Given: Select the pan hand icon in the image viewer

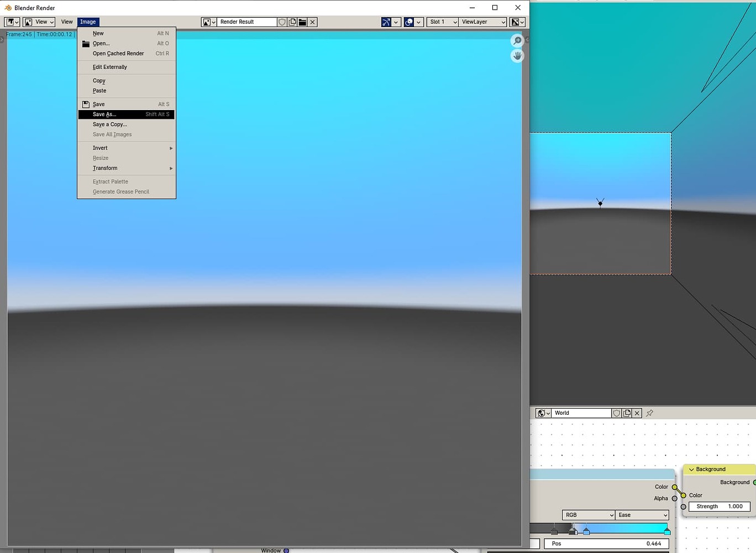Looking at the screenshot, I should [517, 55].
